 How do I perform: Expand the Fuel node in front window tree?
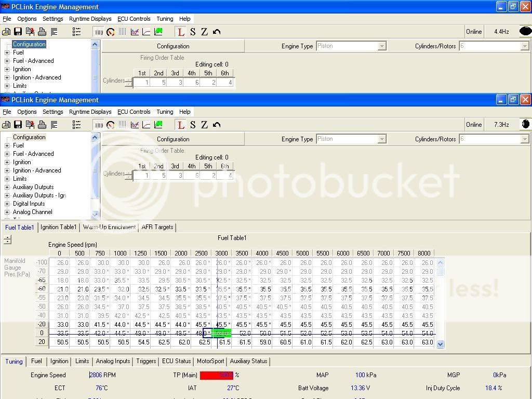(x=7, y=145)
